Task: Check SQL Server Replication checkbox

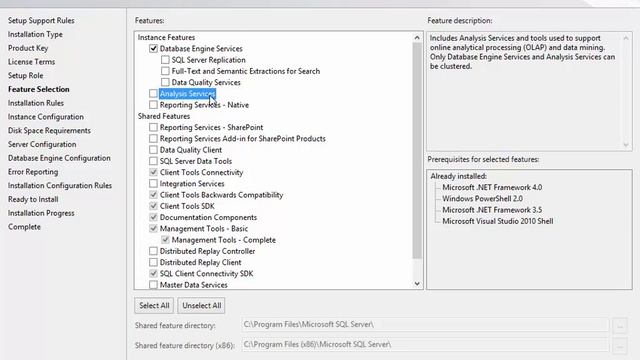Action: point(165,60)
